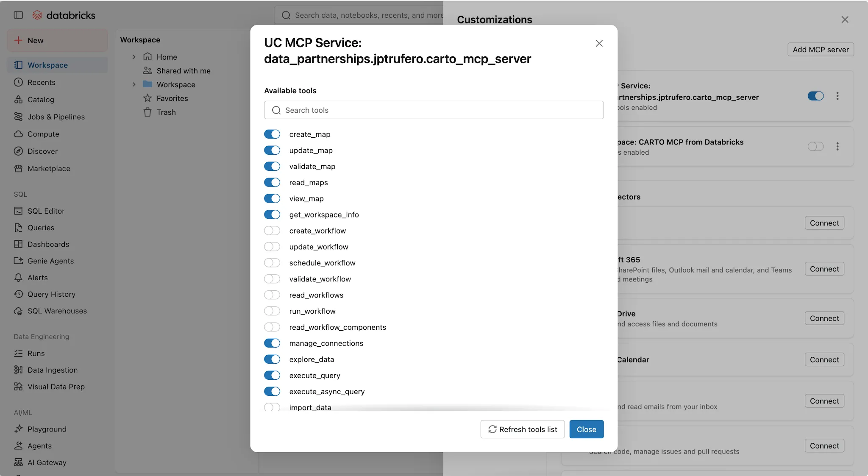This screenshot has width=868, height=476.
Task: Click the Favorites star icon
Action: [147, 98]
